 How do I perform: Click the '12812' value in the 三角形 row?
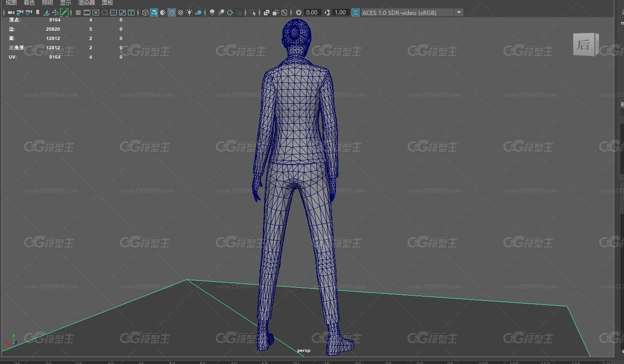pos(53,48)
